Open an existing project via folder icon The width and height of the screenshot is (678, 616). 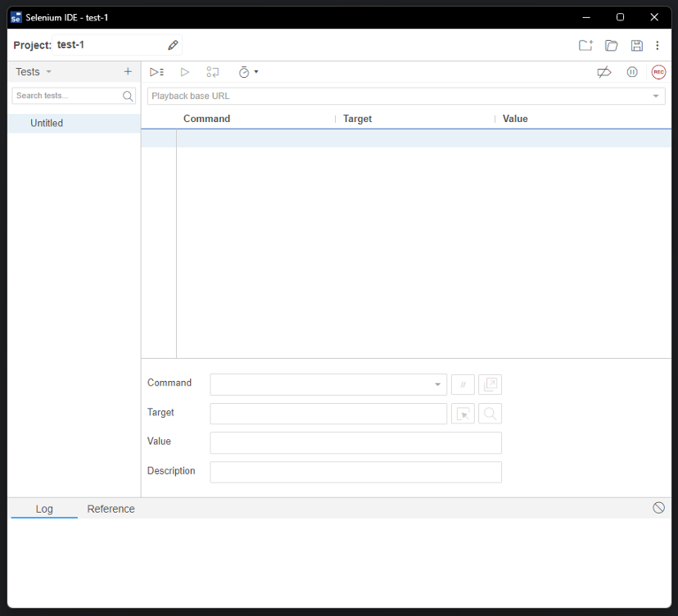(612, 45)
